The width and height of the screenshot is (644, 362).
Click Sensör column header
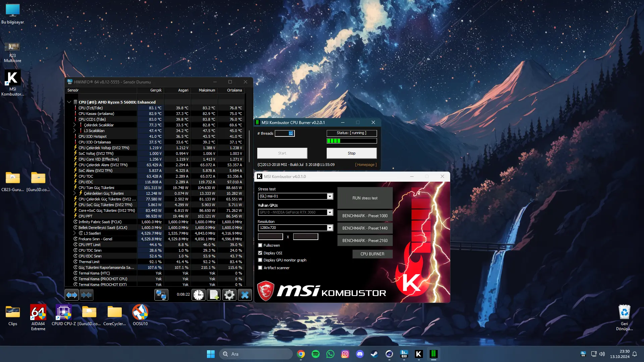pyautogui.click(x=101, y=90)
